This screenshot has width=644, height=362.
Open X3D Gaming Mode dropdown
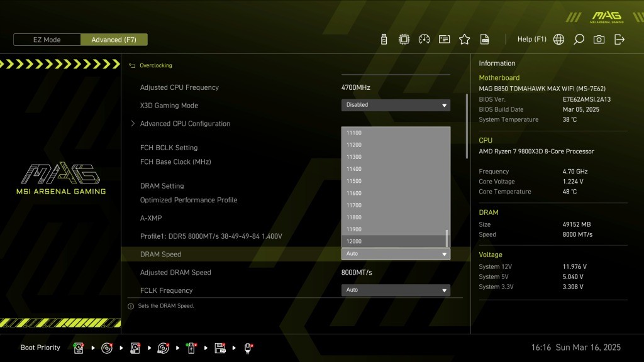[396, 105]
